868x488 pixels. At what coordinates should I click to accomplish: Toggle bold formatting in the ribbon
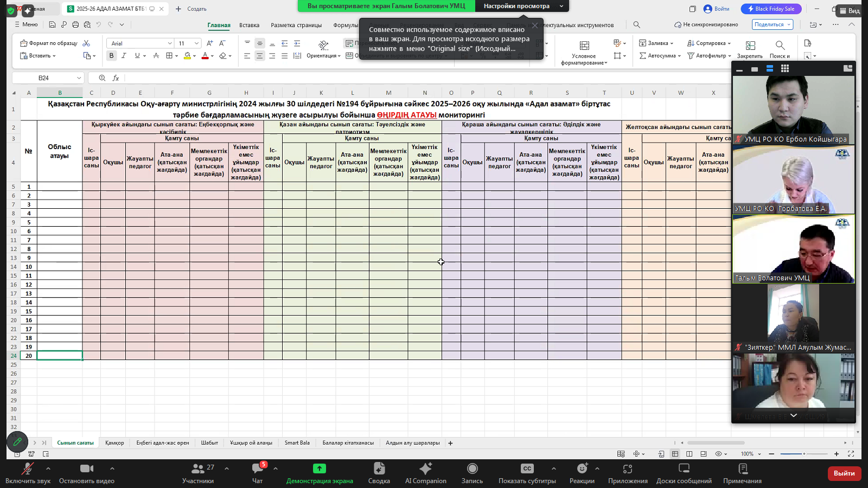click(x=111, y=55)
